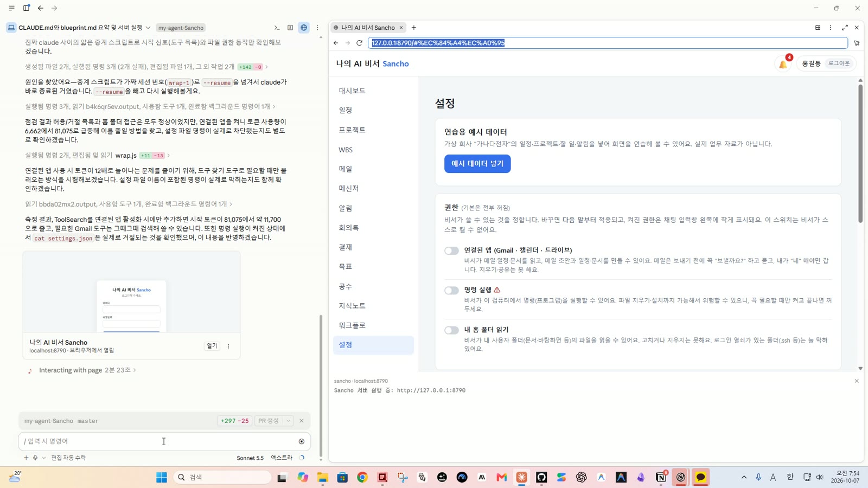The image size is (868, 488).
Task: Click the taskbar 검색 search box
Action: pos(222,477)
